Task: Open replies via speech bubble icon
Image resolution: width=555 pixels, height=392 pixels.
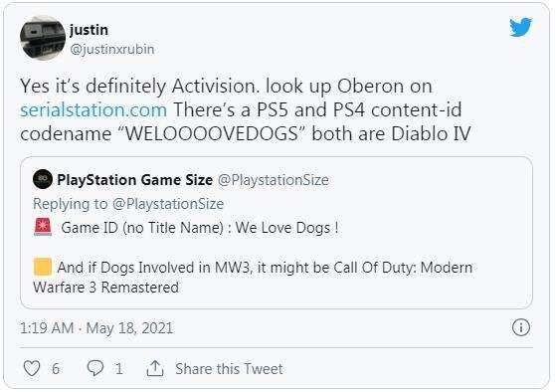Action: tap(95, 368)
